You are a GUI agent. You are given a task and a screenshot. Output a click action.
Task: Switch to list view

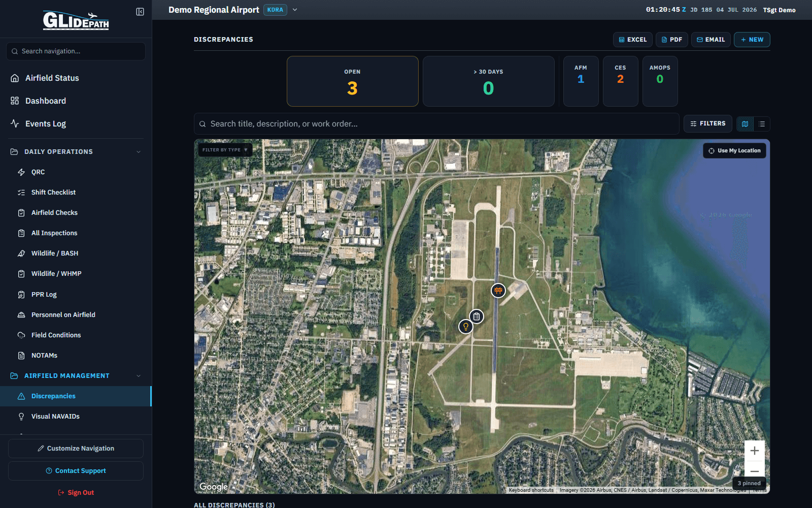tap(762, 124)
